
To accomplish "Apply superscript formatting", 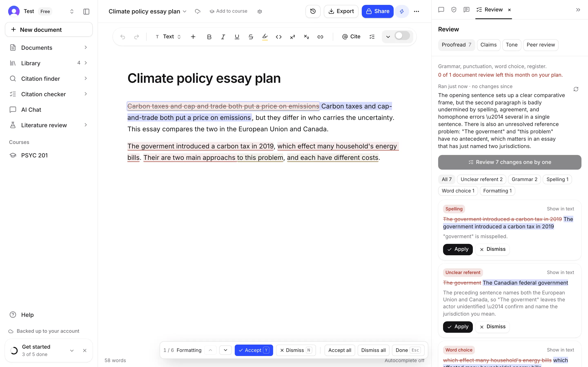I will tap(293, 37).
